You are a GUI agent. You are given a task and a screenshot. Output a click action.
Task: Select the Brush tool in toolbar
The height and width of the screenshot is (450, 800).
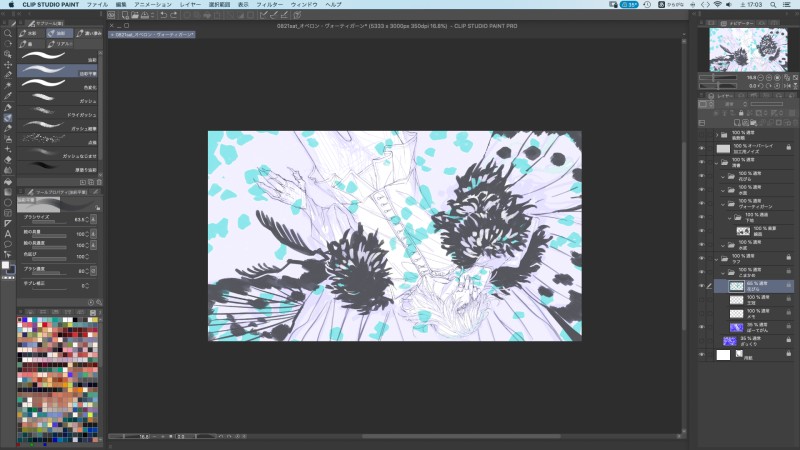tap(8, 118)
